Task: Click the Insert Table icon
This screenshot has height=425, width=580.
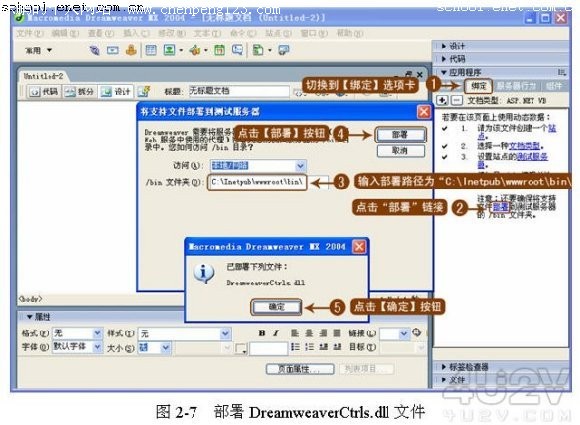Action: coord(151,50)
